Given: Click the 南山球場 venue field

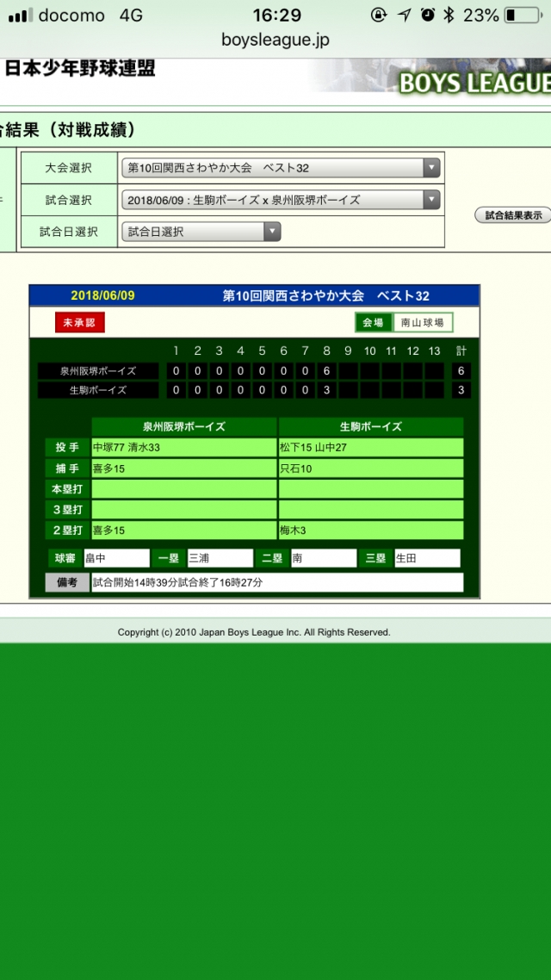Looking at the screenshot, I should click(423, 322).
